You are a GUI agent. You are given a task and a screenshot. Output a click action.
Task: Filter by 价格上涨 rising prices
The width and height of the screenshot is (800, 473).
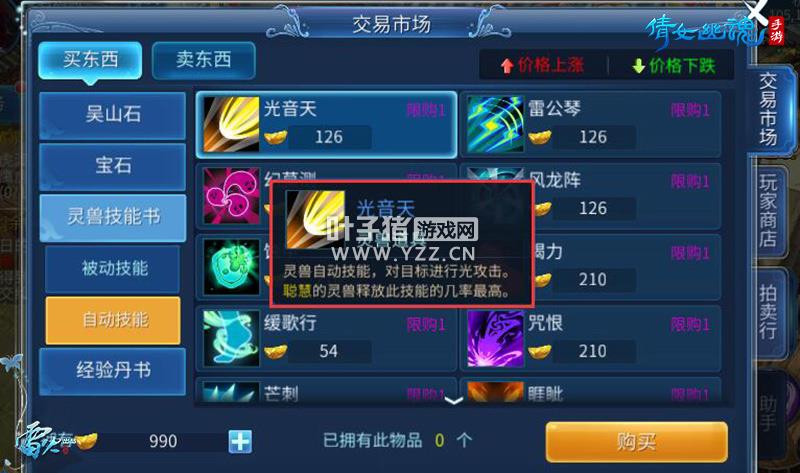542,65
